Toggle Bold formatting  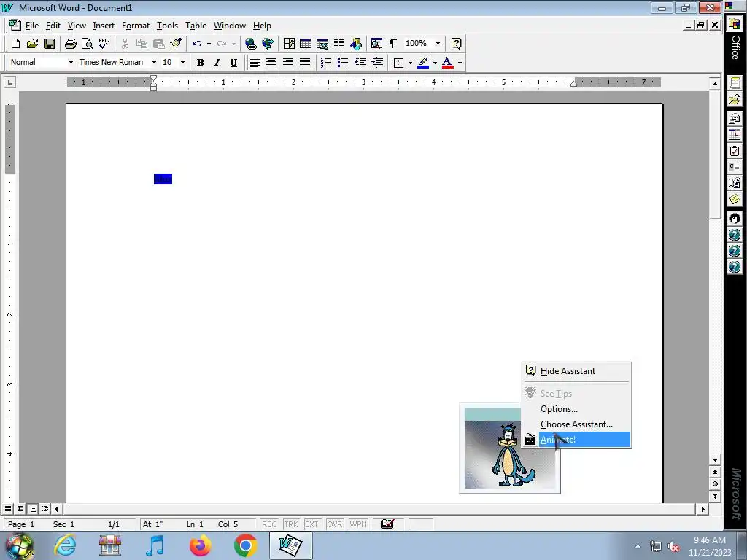[x=200, y=63]
